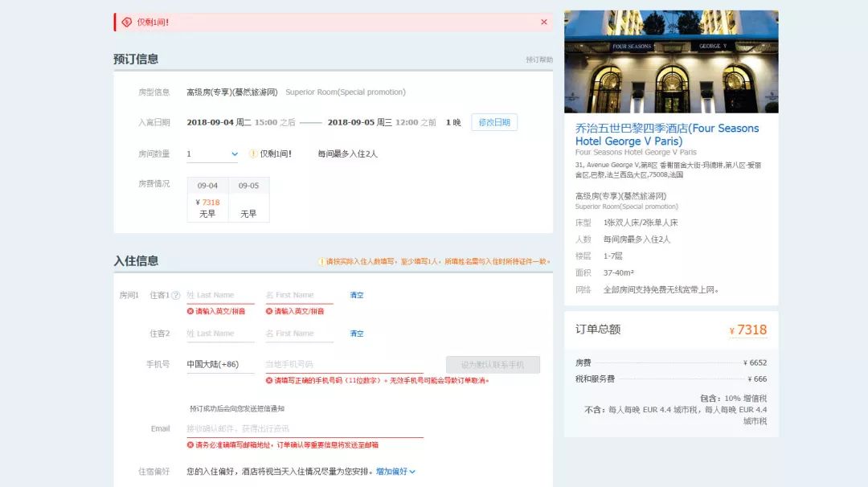Open the 预订帮助 booking help link
Screen dimensions: 868x487
tap(539, 59)
